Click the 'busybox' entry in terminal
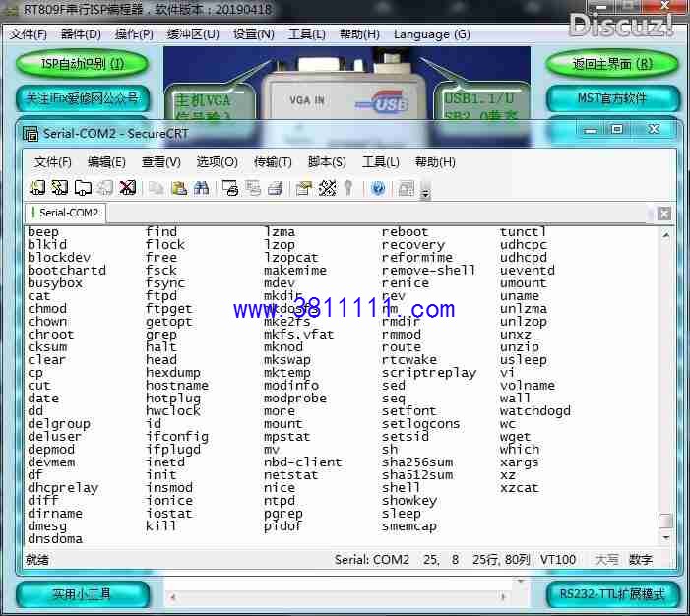 pos(55,283)
